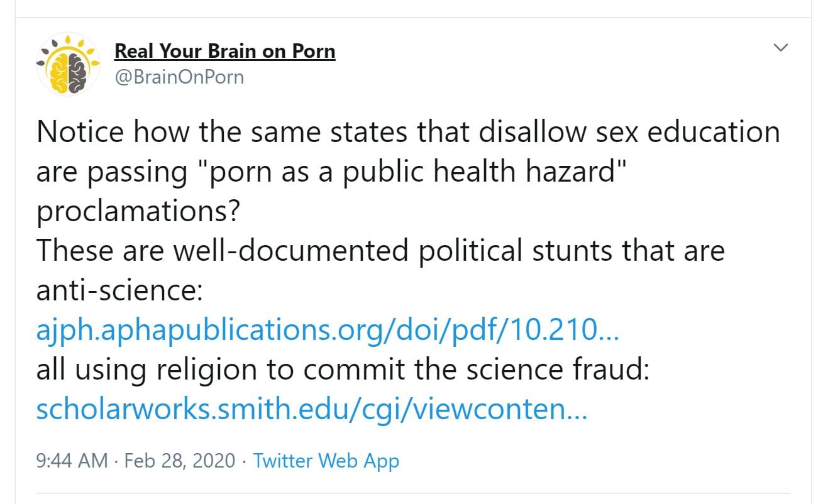Click the "Notice how the same states" line
Viewport: 823px width, 504px height.
251,132
